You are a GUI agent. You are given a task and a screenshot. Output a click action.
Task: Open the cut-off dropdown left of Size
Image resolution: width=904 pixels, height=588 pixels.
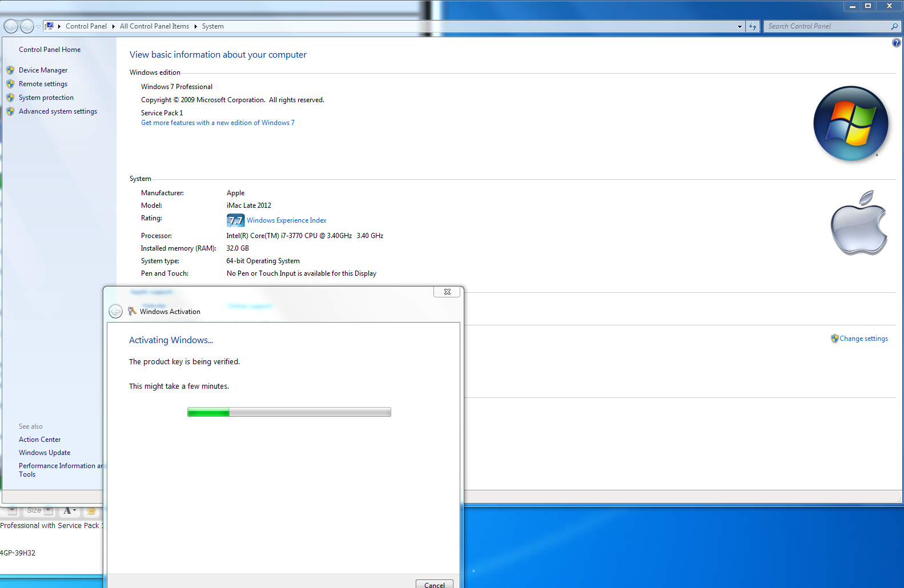[12, 511]
